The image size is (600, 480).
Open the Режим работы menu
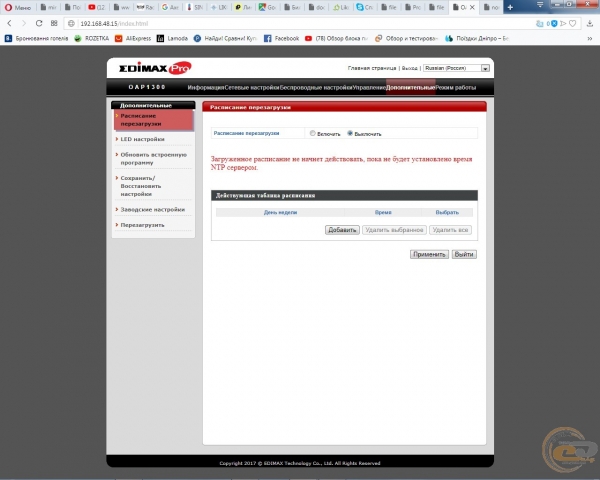(x=456, y=87)
